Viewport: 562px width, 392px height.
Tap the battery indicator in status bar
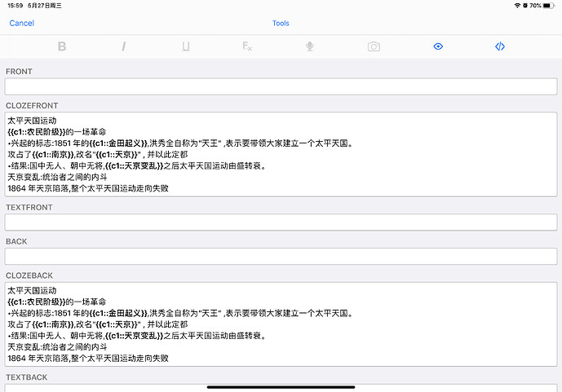[x=549, y=6]
